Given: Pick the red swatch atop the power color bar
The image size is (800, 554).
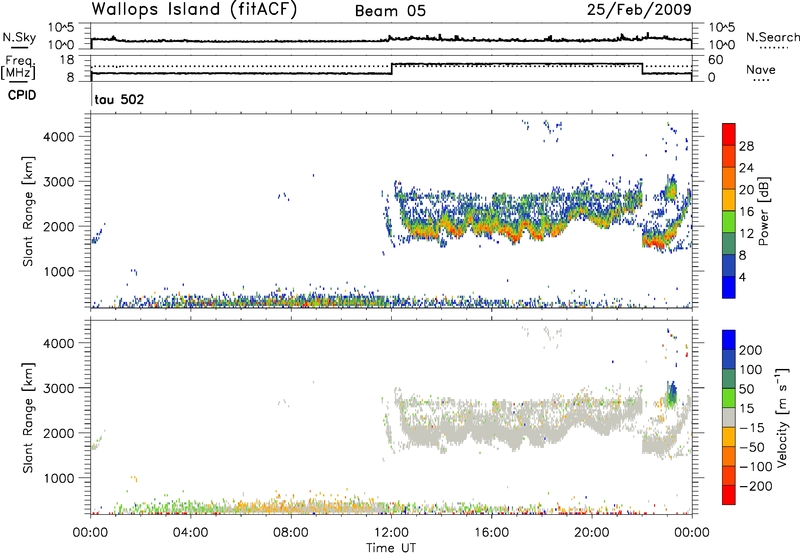Looking at the screenshot, I should coord(729,134).
